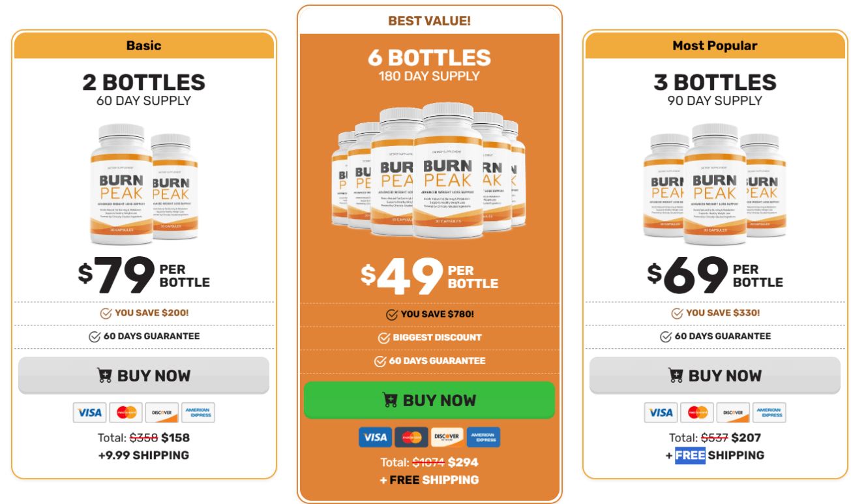Click the six Burn Peak bottles image
The image size is (851, 504).
[x=430, y=172]
